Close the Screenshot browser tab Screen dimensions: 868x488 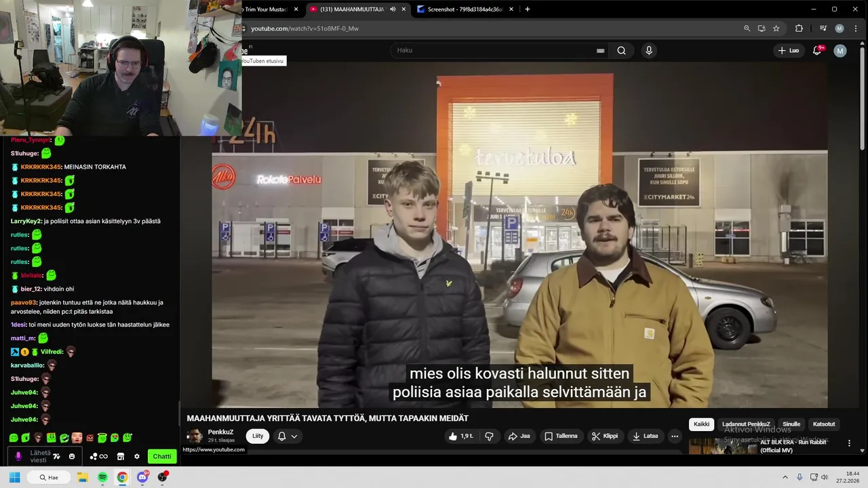tap(511, 9)
